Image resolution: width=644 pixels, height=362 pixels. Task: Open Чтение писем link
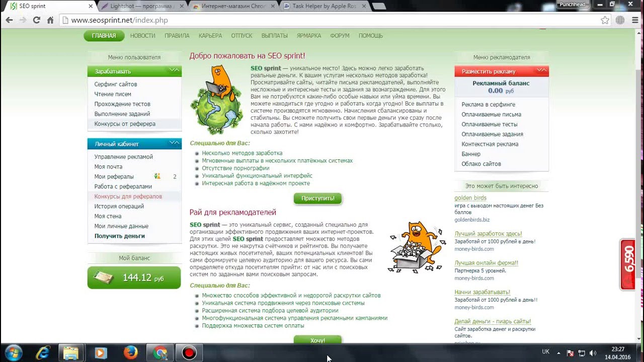coord(113,94)
